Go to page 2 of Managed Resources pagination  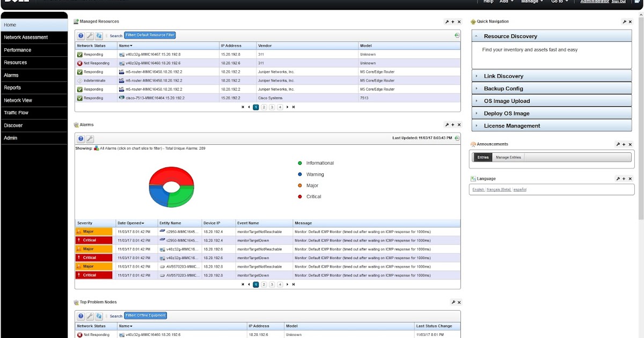pos(264,107)
